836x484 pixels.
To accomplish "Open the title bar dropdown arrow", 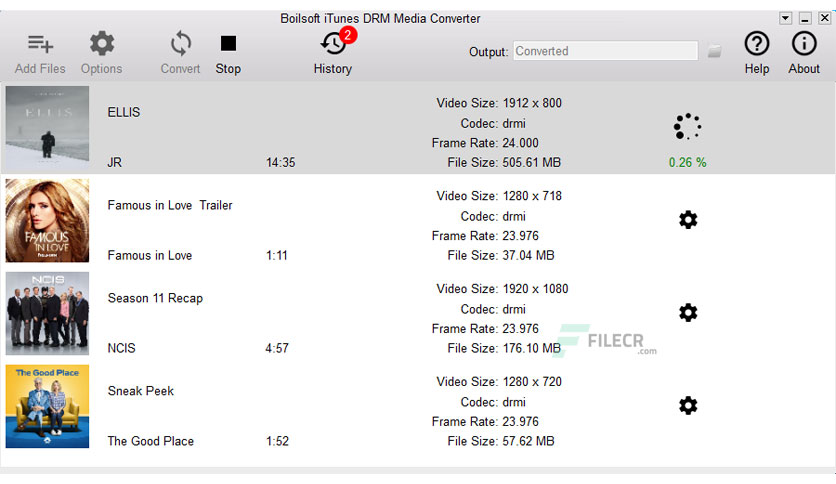I will pyautogui.click(x=785, y=18).
